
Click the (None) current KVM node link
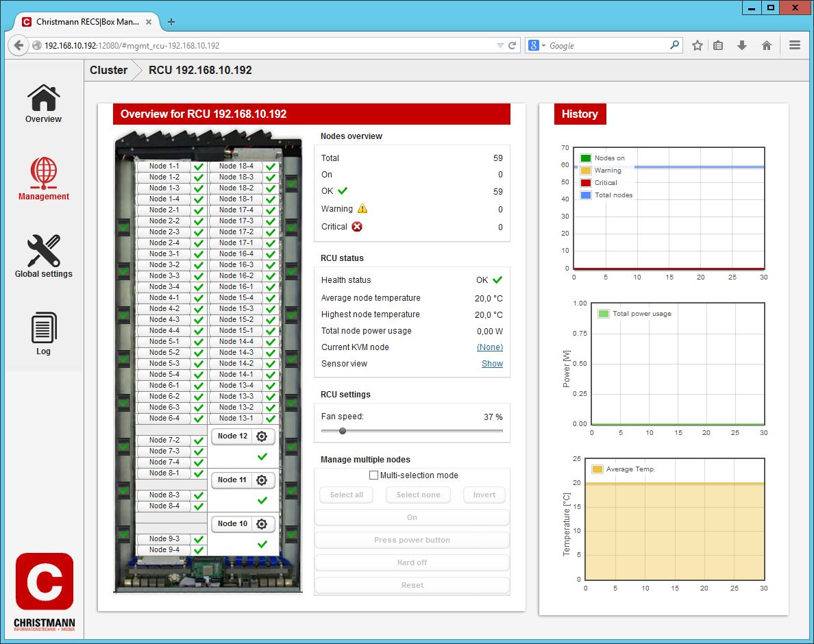click(x=489, y=347)
